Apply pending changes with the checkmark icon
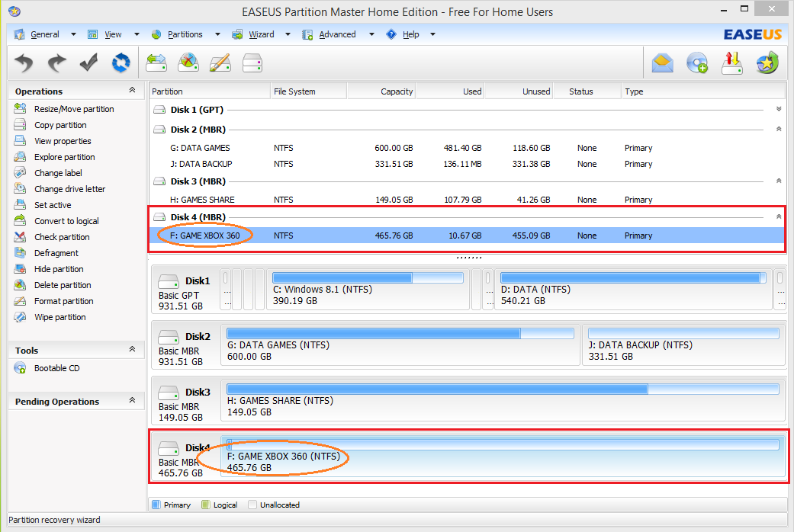The image size is (794, 532). click(x=88, y=62)
